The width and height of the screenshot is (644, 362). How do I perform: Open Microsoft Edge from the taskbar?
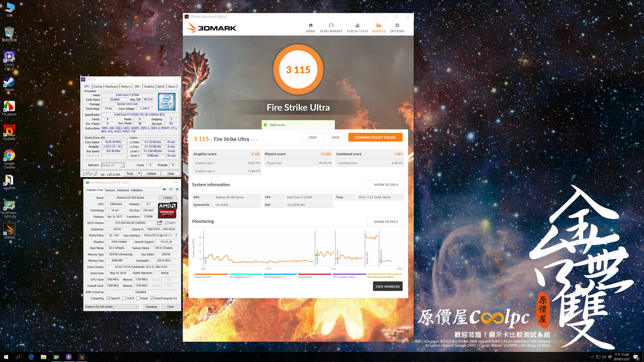pyautogui.click(x=31, y=357)
